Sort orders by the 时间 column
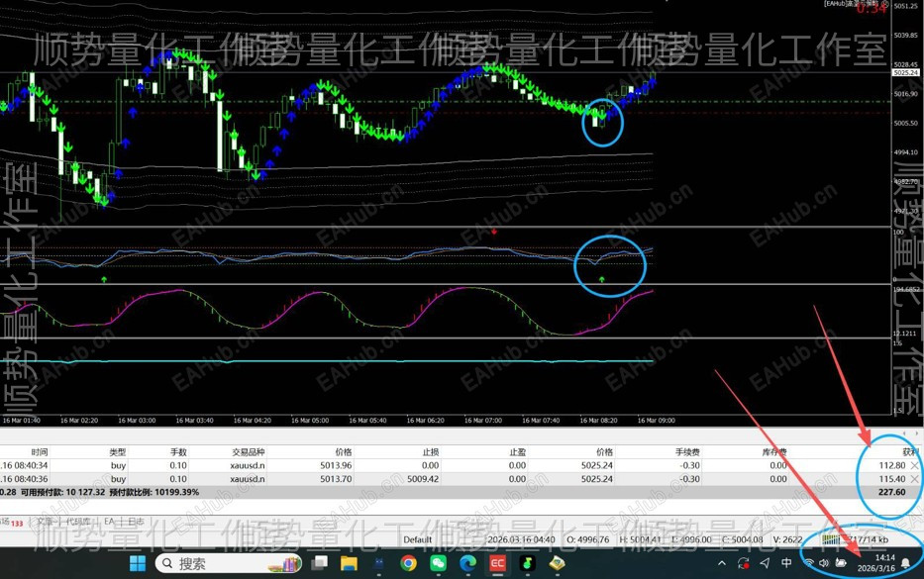 (x=40, y=451)
